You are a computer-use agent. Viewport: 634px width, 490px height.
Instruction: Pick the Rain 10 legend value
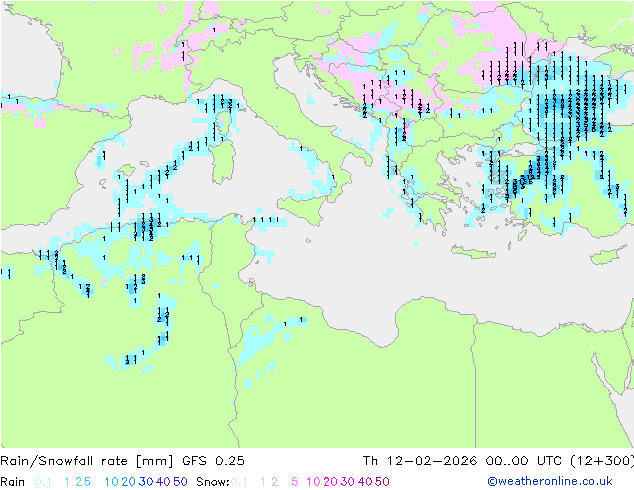tap(112, 482)
